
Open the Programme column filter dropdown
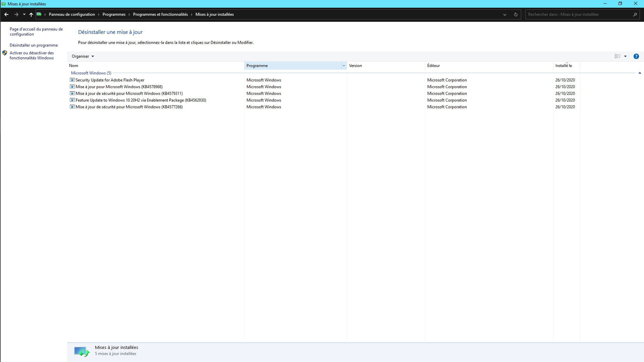click(344, 66)
